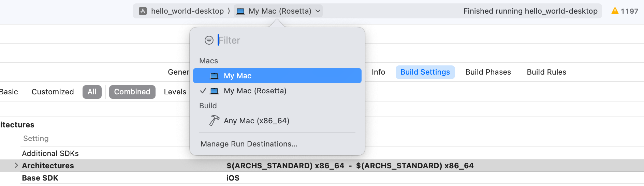Toggle the All settings filter
Screen dimensions: 644x186
click(92, 92)
